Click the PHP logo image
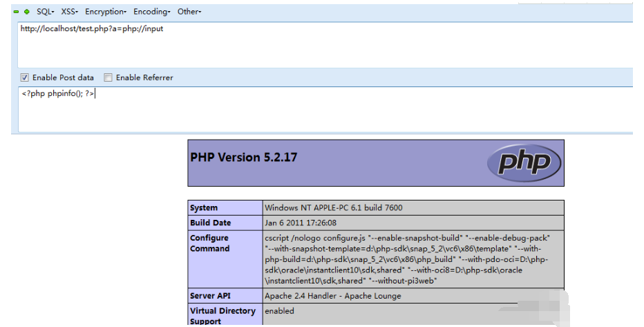Viewport: 644px width, 327px height. pos(525,163)
